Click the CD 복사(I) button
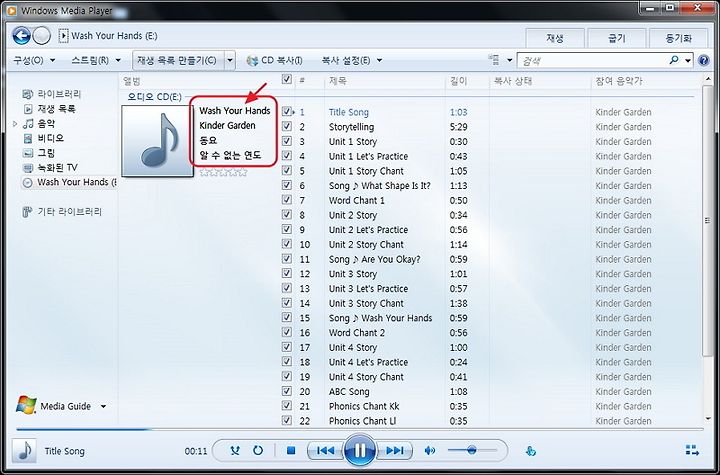The image size is (720, 475). pos(275,60)
